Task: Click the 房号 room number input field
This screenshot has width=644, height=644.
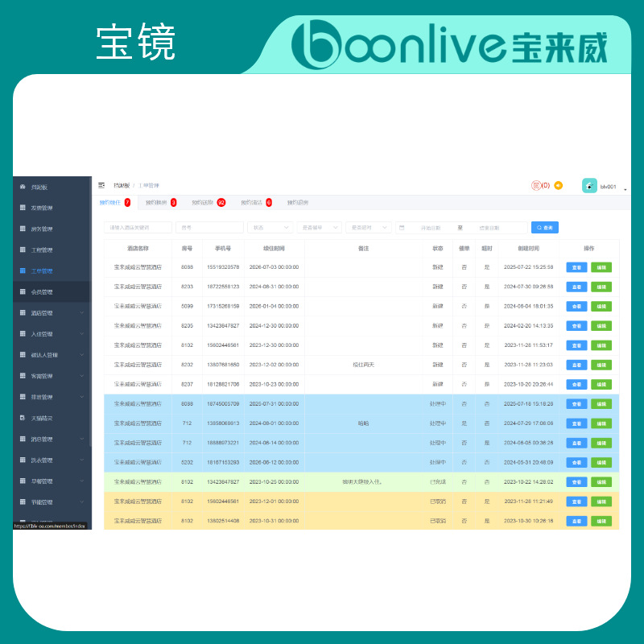Action: (209, 228)
